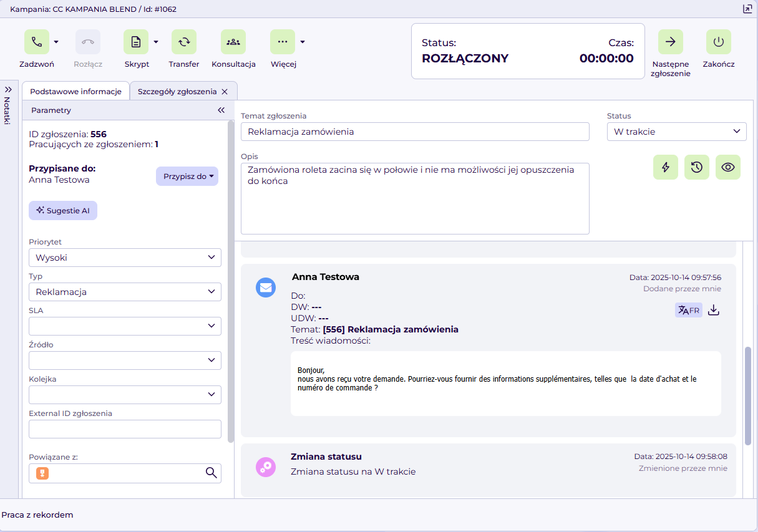Click the ROZŁĄCZONY status text
Viewport: 758px width, 532px height.
465,59
